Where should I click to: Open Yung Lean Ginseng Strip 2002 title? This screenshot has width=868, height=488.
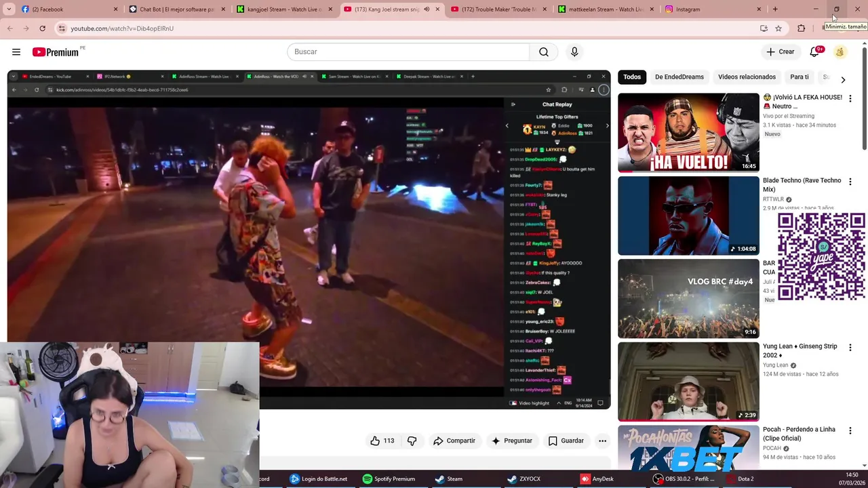tap(800, 350)
